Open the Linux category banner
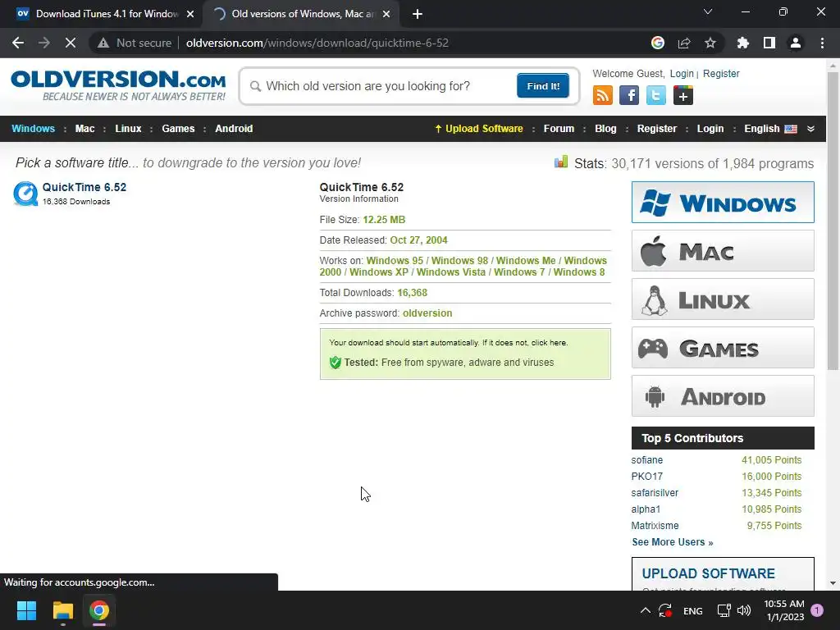Screen dimensions: 840x630 click(723, 299)
